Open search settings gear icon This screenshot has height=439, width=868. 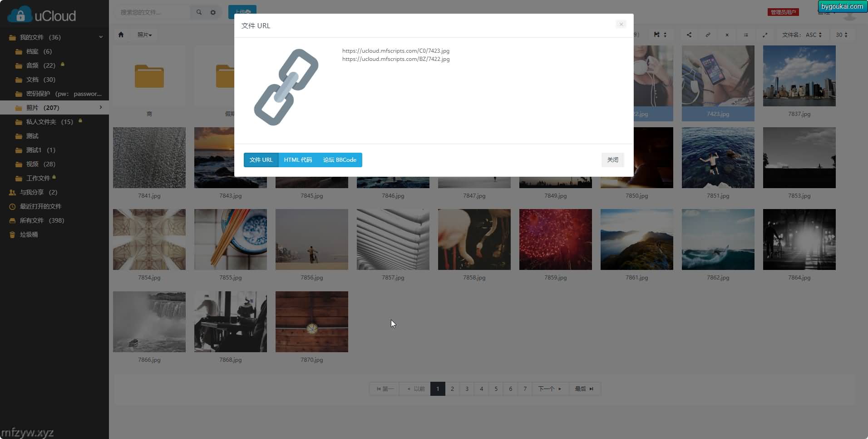click(x=213, y=12)
